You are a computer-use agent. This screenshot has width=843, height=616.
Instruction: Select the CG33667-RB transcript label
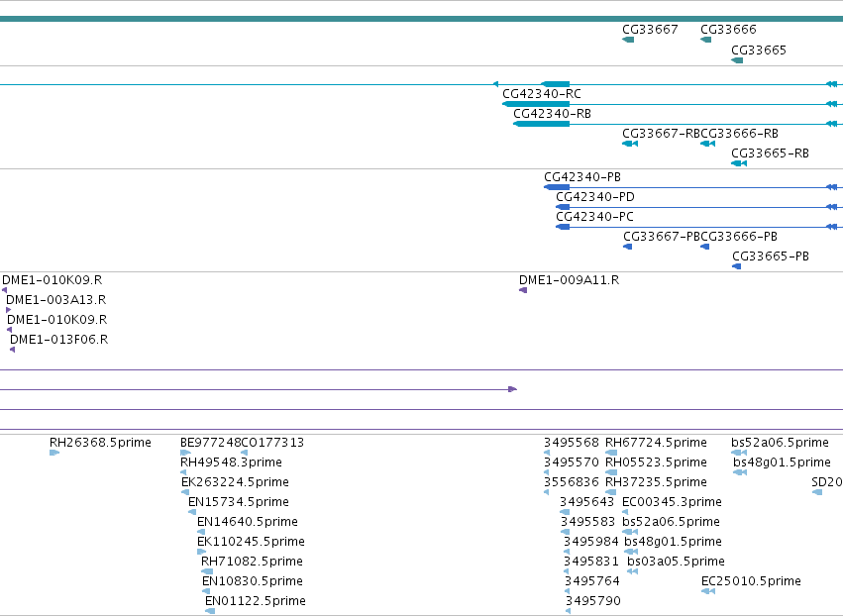click(x=662, y=134)
